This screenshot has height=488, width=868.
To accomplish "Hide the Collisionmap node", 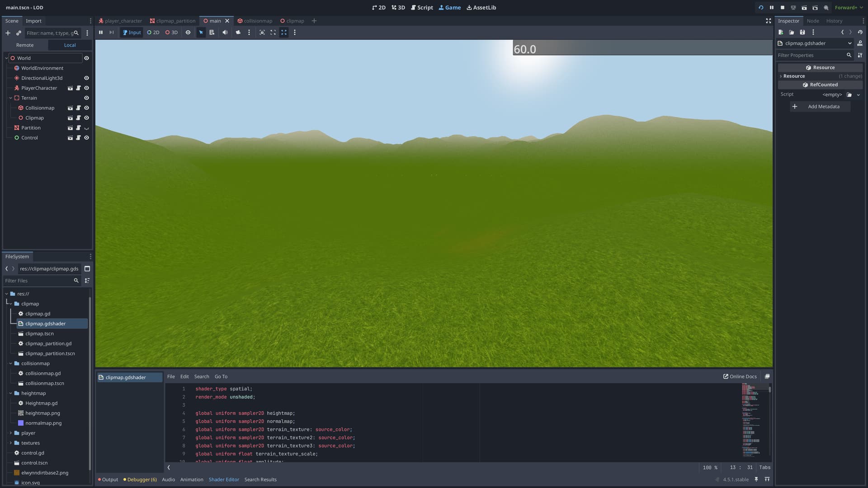I will [86, 108].
